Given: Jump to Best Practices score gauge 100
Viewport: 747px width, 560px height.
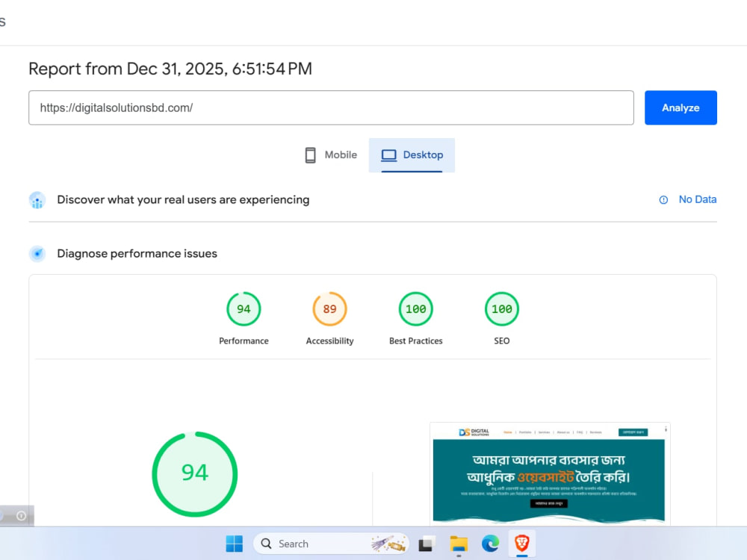Looking at the screenshot, I should tap(416, 308).
